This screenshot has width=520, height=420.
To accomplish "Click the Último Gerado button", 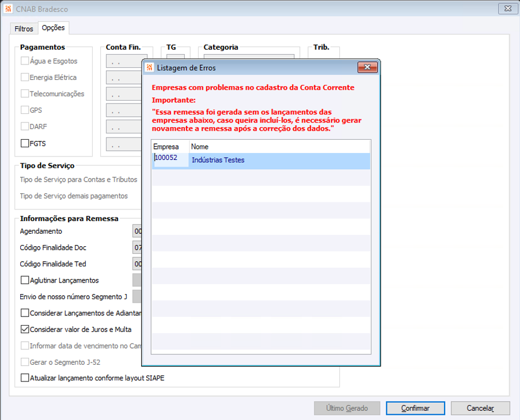I will (347, 408).
